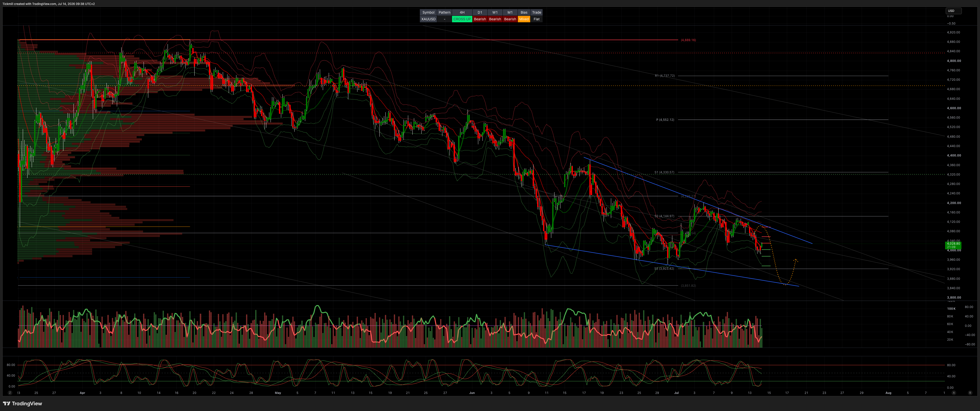This screenshot has height=411, width=980.
Task: Open the USD currency selector
Action: click(x=953, y=11)
